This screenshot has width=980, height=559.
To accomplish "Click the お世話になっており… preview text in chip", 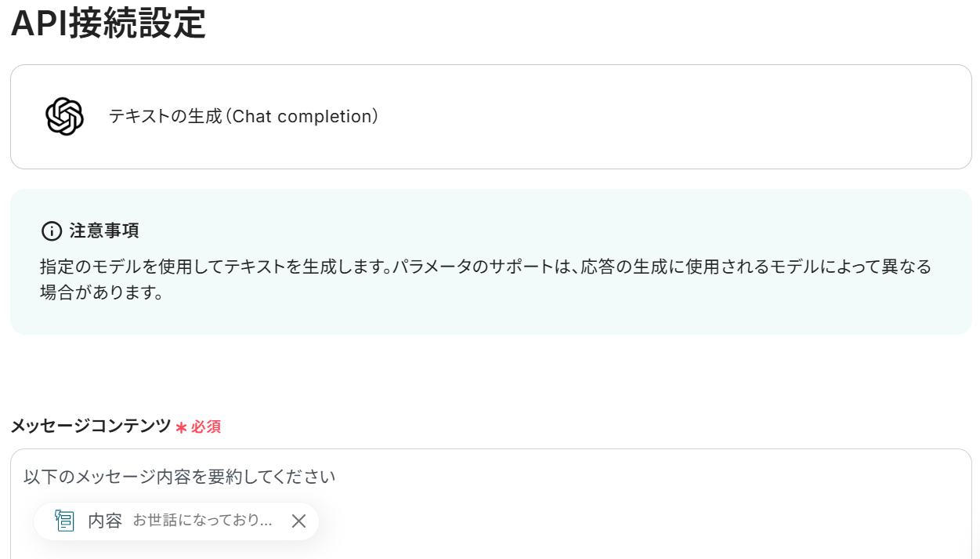I will [202, 521].
